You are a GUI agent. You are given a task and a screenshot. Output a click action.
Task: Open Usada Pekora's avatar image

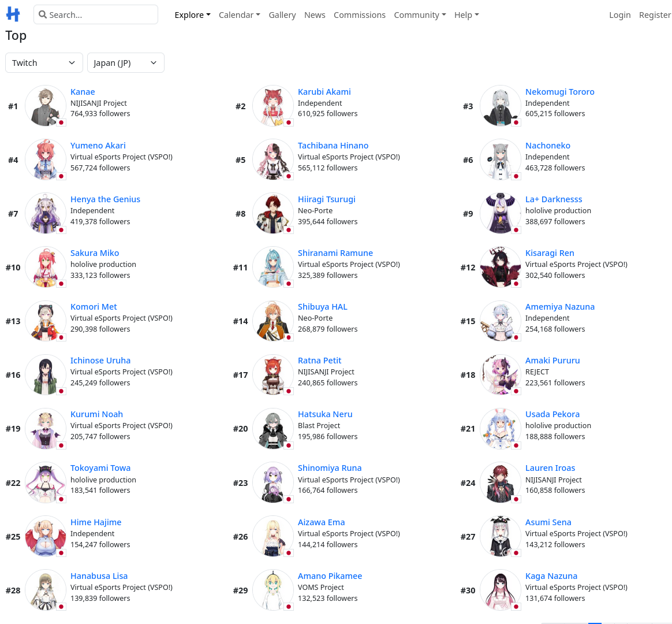click(501, 429)
